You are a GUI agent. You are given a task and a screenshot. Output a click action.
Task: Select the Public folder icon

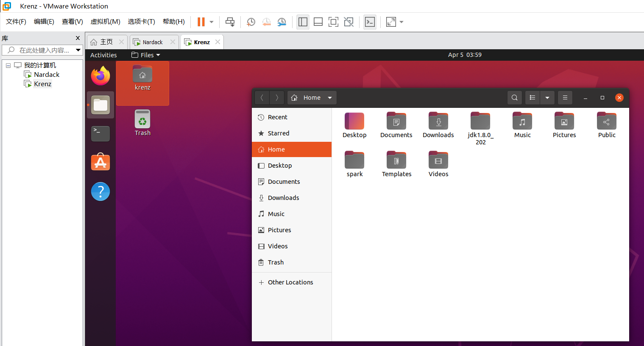click(x=607, y=121)
